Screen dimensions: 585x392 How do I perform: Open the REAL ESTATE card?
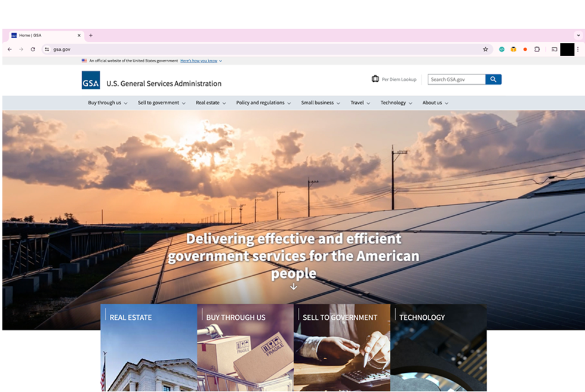(x=149, y=347)
